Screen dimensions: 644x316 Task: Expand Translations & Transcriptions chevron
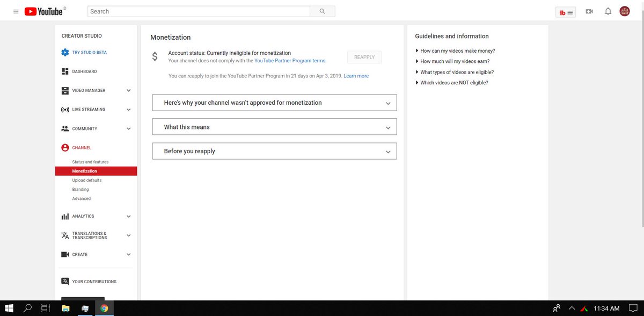pyautogui.click(x=128, y=235)
